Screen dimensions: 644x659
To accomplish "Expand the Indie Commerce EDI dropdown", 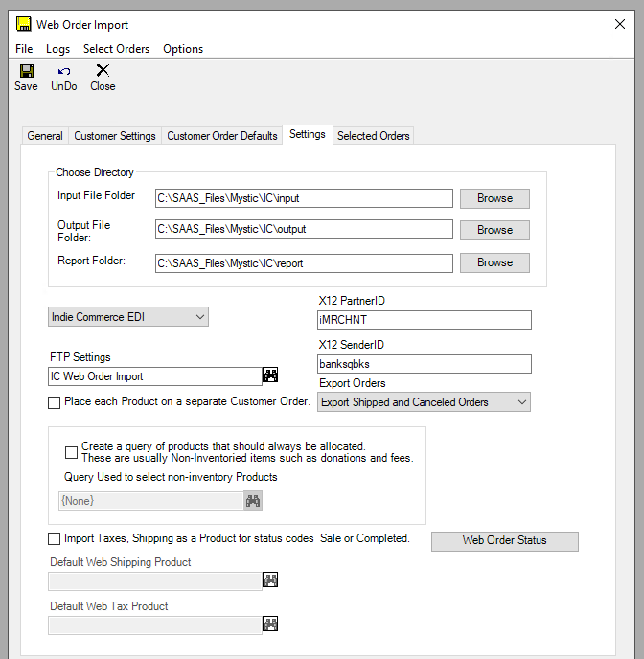I will (x=128, y=316).
